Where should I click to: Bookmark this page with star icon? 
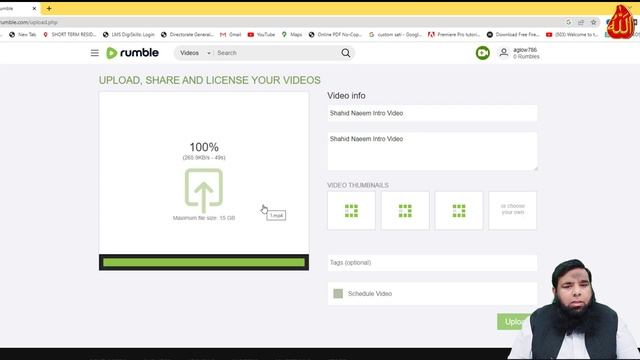(594, 22)
